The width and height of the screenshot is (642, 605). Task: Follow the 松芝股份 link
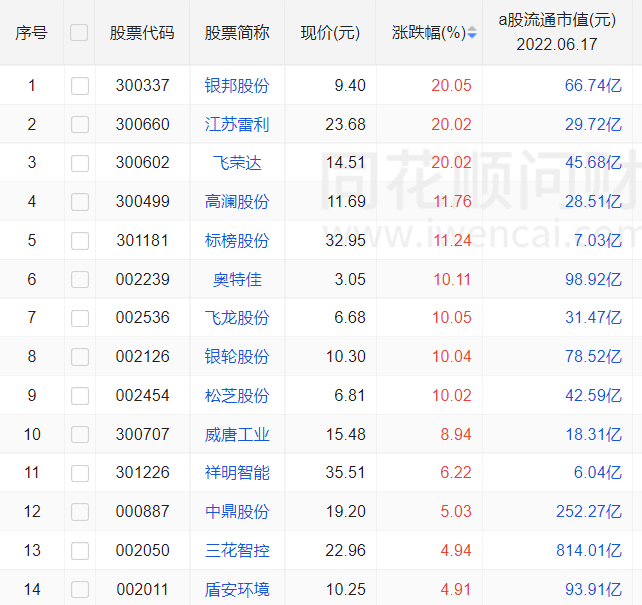(x=237, y=395)
